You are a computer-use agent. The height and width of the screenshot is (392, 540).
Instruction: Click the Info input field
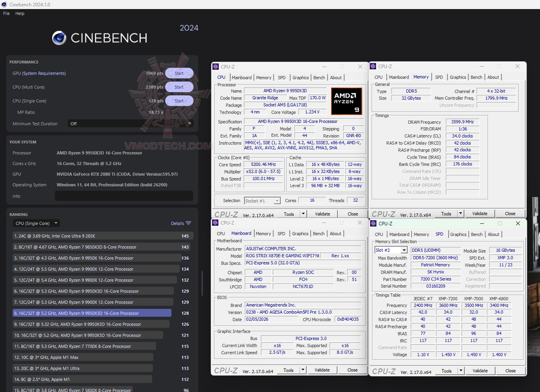tap(124, 196)
